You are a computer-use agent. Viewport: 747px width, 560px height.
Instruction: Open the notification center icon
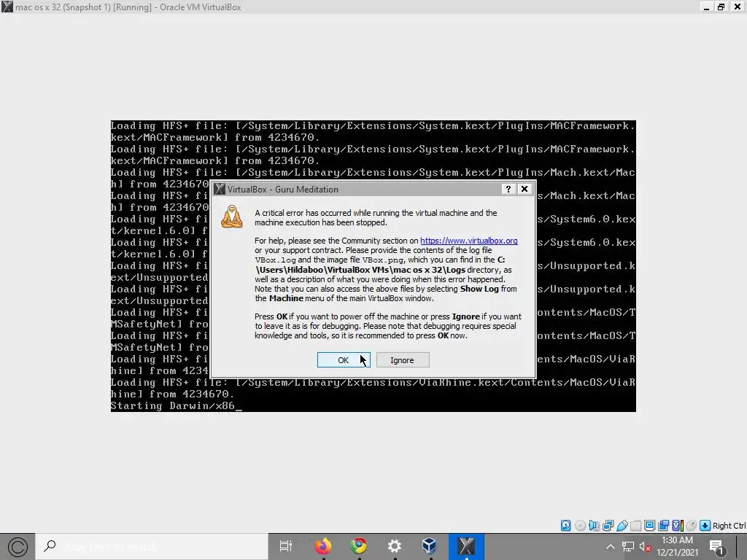(717, 547)
